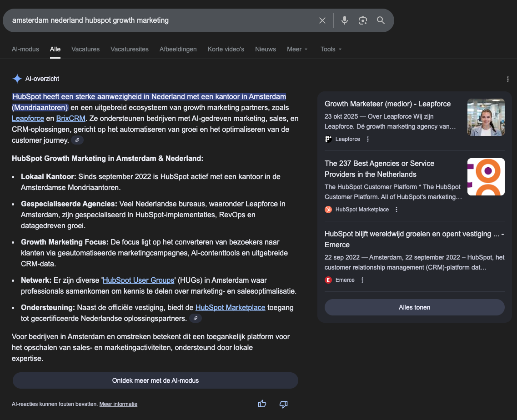517x420 pixels.
Task: Click the Leapforce favicon on the job card
Action: click(x=328, y=139)
